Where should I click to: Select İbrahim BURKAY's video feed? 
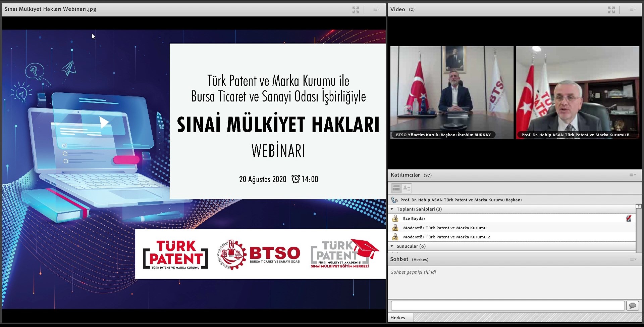point(452,92)
